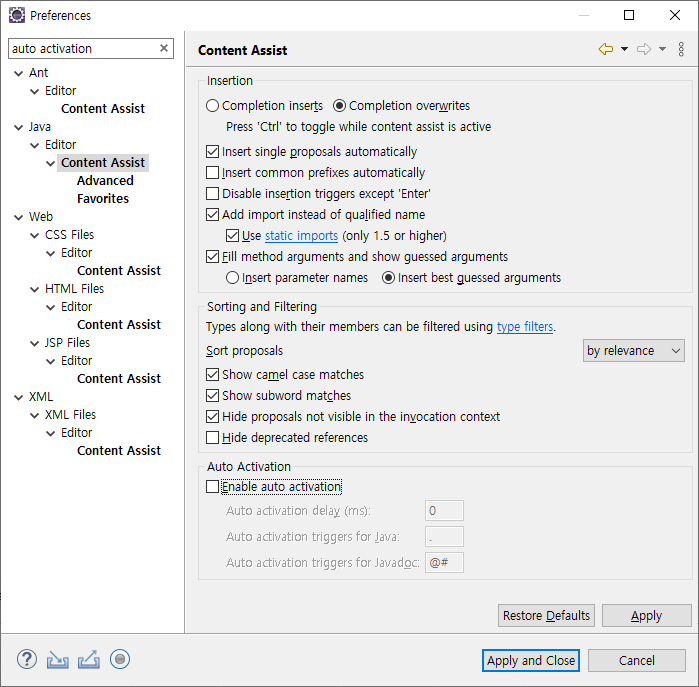This screenshot has height=687, width=699.
Task: Toggle the Use static imports checkbox
Action: click(232, 235)
